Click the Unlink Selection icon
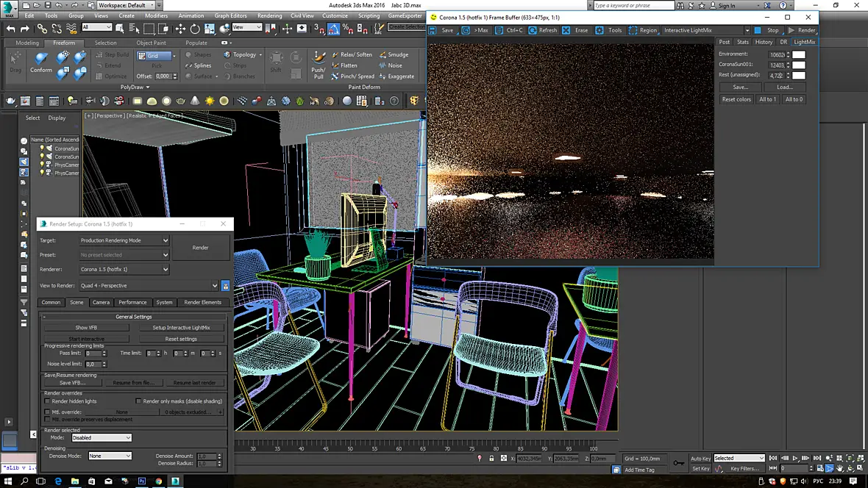Image resolution: width=868 pixels, height=488 pixels. (x=57, y=29)
